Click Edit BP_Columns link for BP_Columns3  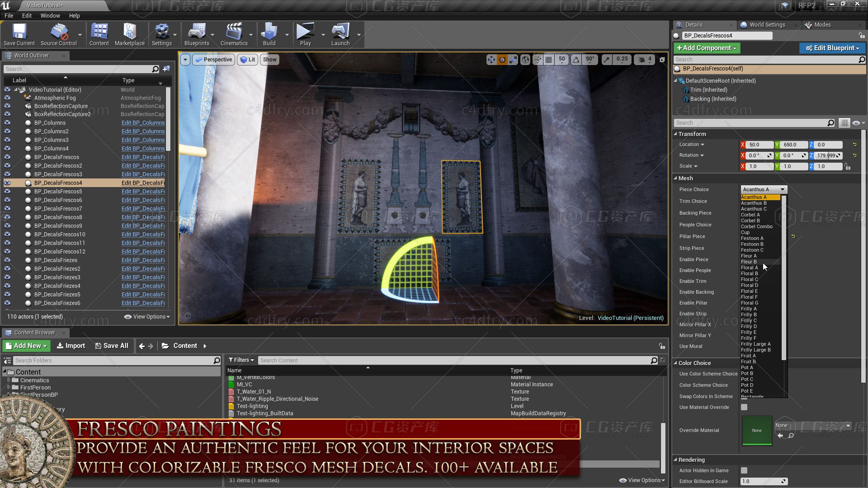[x=143, y=140]
